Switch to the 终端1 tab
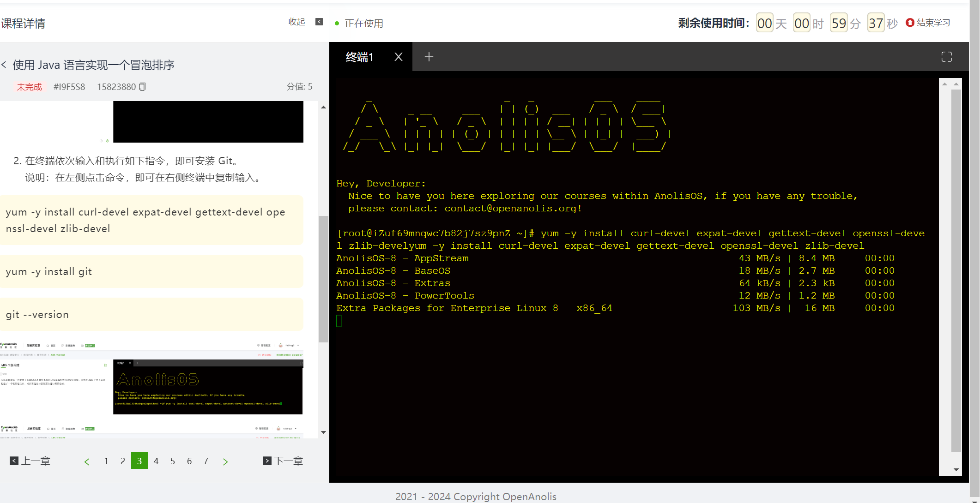This screenshot has height=503, width=980. [359, 57]
